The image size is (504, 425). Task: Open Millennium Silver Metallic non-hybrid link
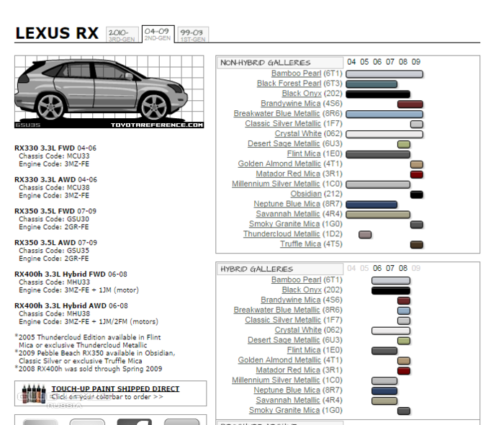click(x=276, y=184)
